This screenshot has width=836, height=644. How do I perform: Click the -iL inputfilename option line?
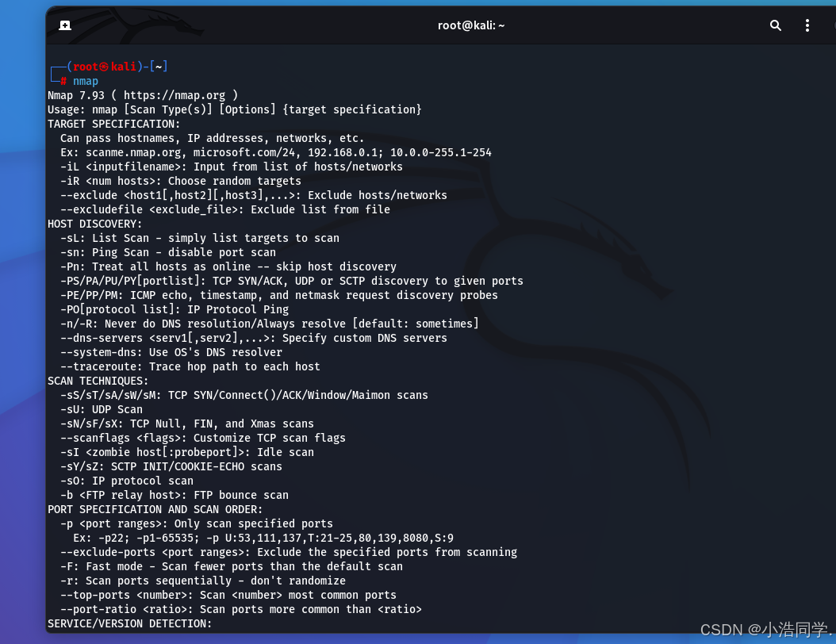tap(232, 167)
